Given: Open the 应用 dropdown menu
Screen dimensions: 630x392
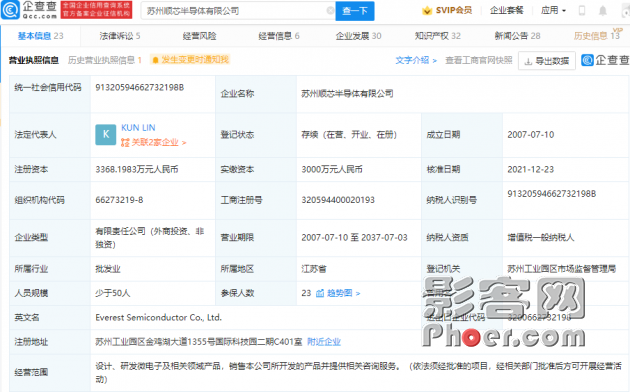Looking at the screenshot, I should 553,10.
